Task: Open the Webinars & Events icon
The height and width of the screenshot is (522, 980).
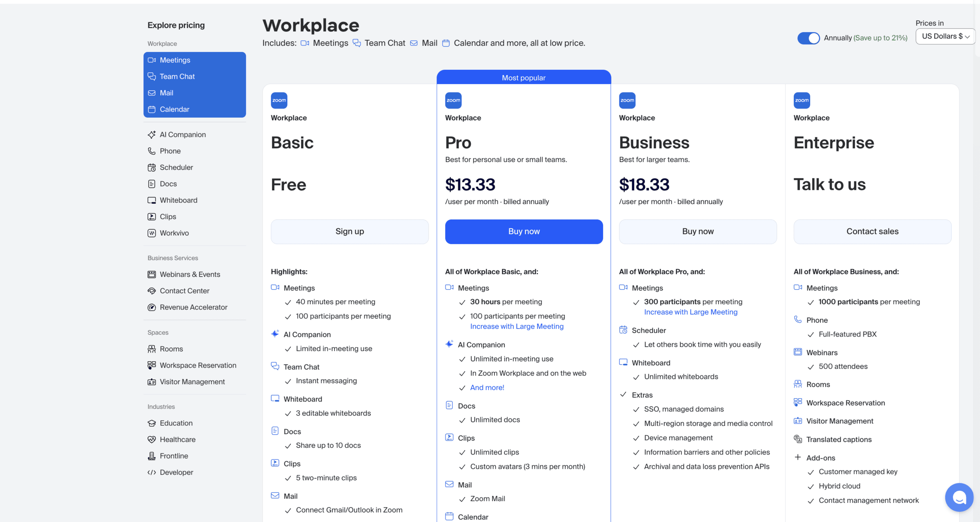Action: pos(152,274)
